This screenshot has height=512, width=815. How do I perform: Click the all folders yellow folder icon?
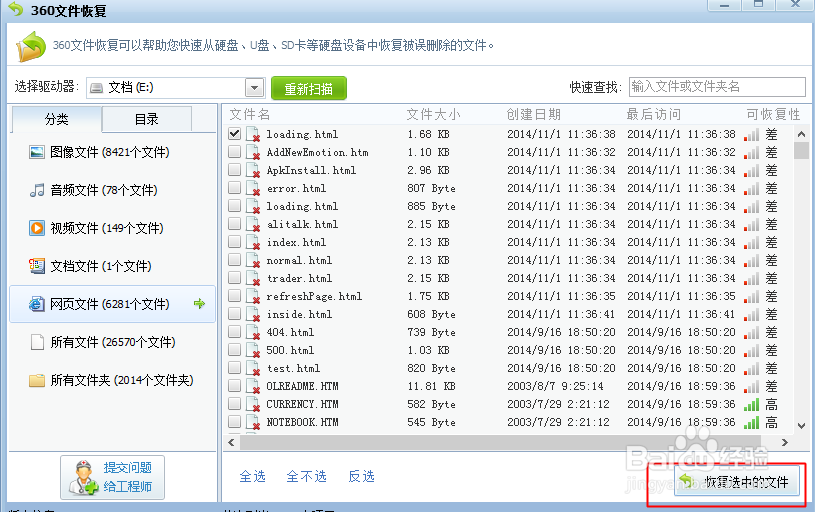tap(37, 380)
